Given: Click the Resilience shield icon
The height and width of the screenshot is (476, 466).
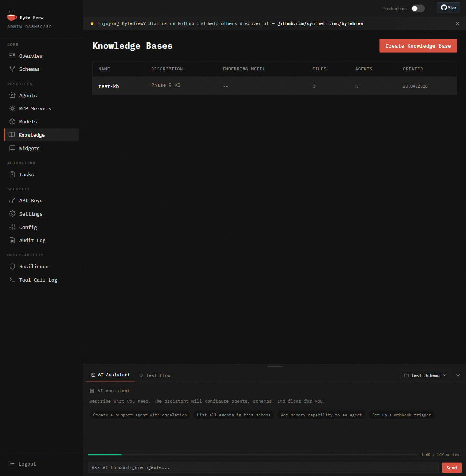Looking at the screenshot, I should [x=12, y=266].
